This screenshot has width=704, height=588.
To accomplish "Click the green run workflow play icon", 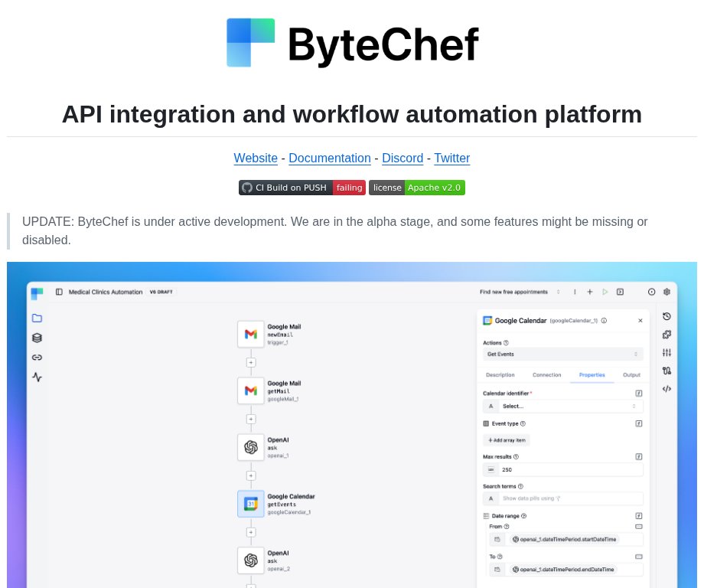I will [605, 292].
